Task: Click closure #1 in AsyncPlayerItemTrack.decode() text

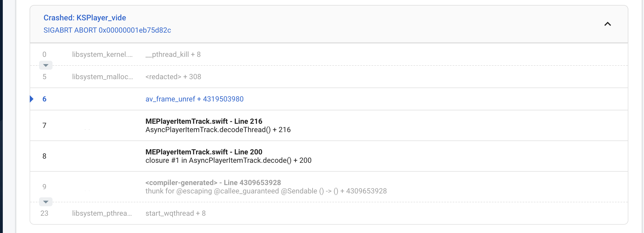Action: click(x=229, y=160)
